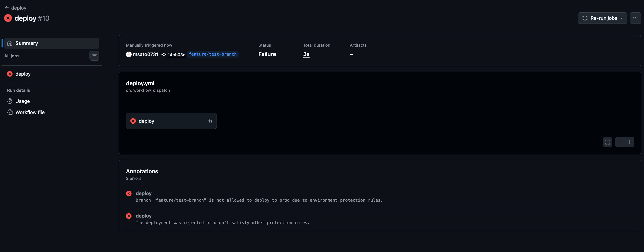Click the deploy.yml workflow title
The image size is (644, 252).
pyautogui.click(x=140, y=83)
